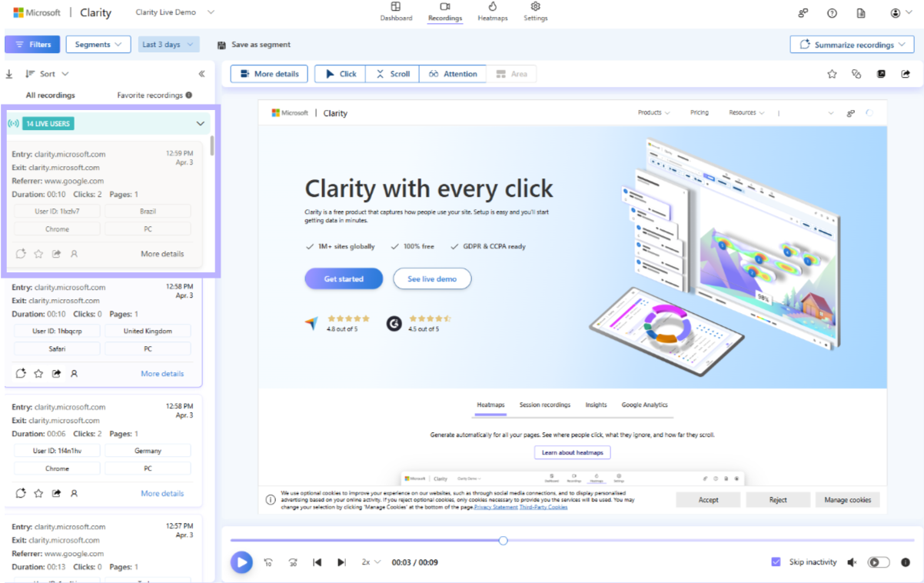
Task: Collapse the recordings side panel
Action: (202, 74)
